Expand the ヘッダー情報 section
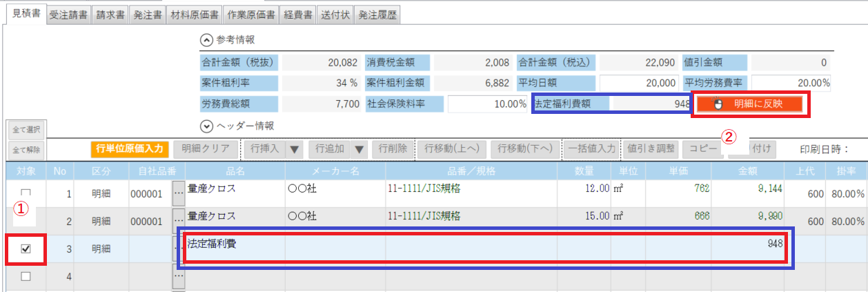 tap(206, 126)
